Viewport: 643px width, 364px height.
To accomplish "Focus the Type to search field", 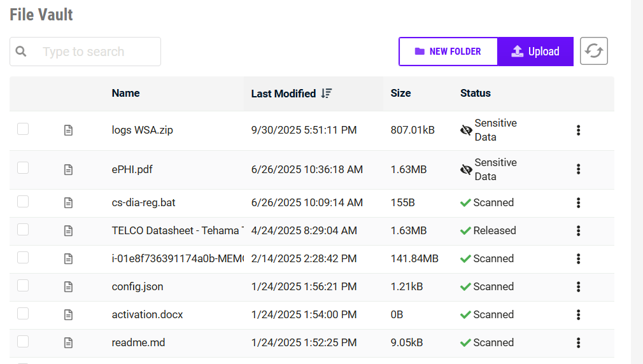I will point(95,52).
